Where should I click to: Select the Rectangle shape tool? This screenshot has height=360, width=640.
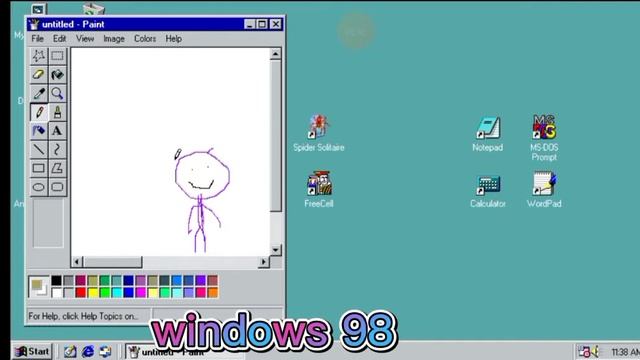tap(39, 168)
